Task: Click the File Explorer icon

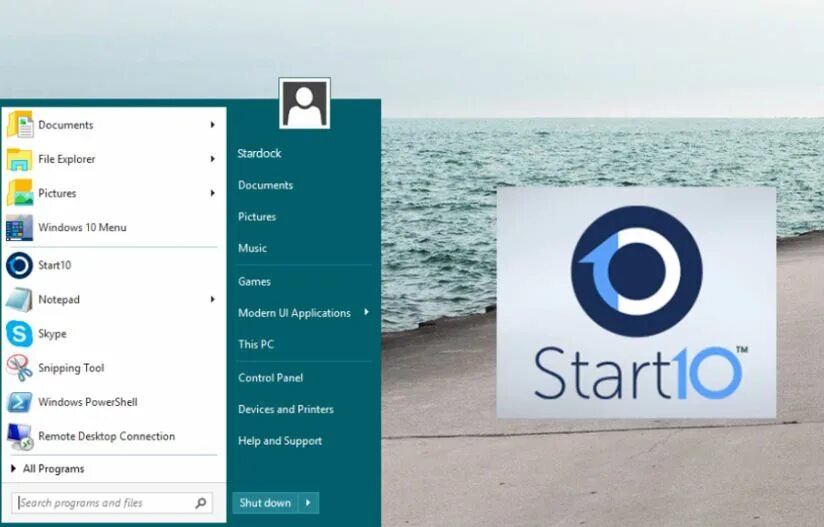Action: point(19,159)
